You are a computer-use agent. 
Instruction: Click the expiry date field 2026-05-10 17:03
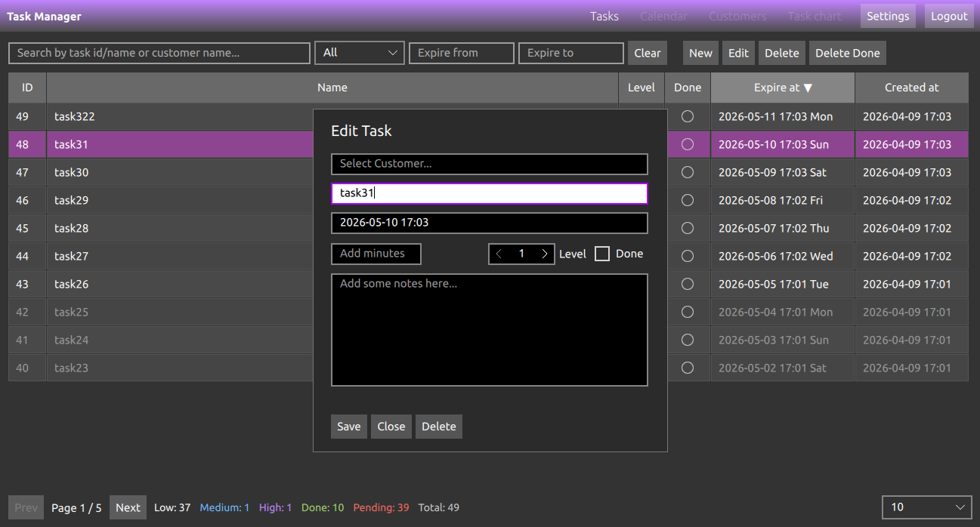tap(490, 223)
